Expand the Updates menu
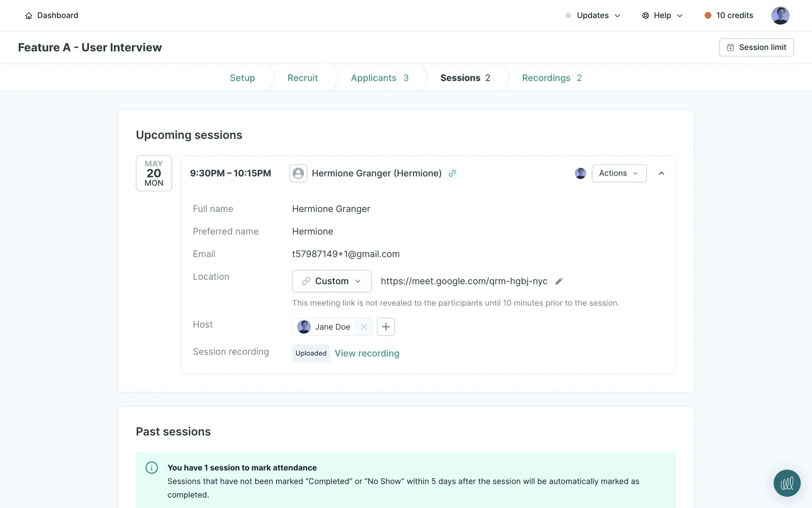 [x=593, y=16]
